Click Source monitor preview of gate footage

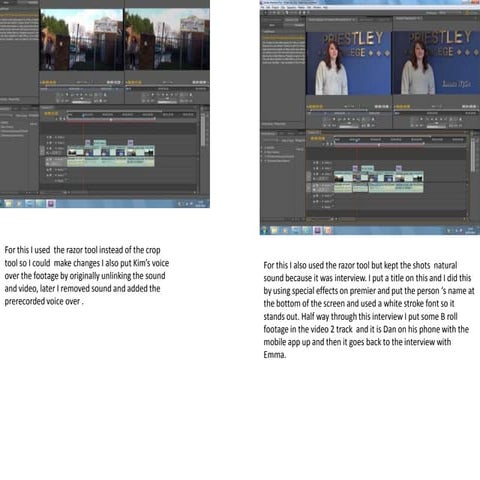pos(81,40)
